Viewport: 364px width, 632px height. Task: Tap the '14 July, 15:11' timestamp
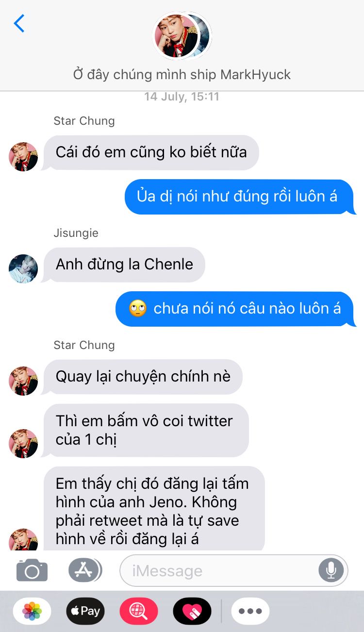(x=182, y=97)
